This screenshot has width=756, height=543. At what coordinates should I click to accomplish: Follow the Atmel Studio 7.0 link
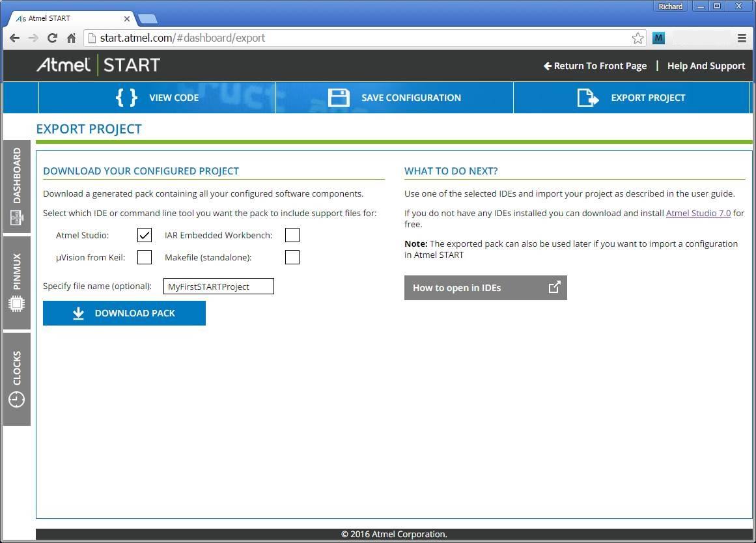[698, 213]
